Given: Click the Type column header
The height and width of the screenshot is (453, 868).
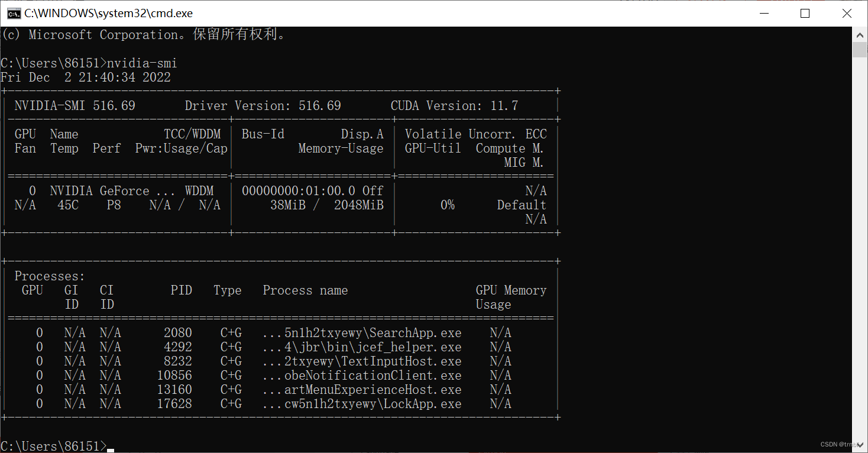Looking at the screenshot, I should [227, 290].
